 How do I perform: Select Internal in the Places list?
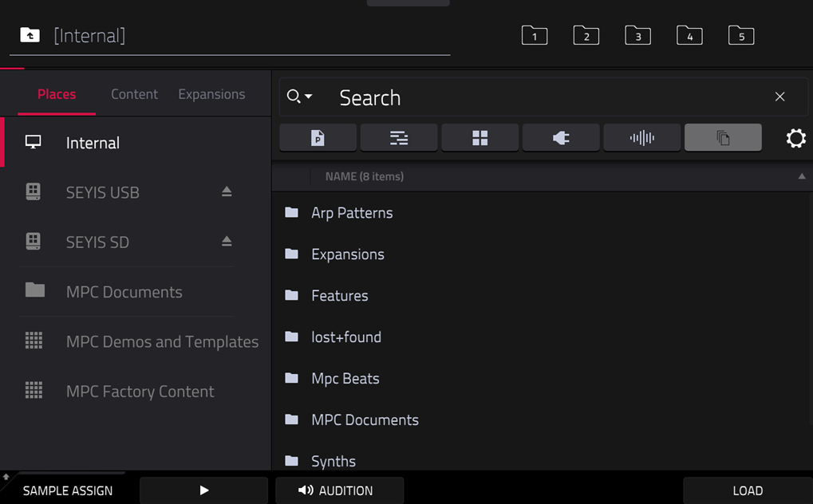coord(137,143)
